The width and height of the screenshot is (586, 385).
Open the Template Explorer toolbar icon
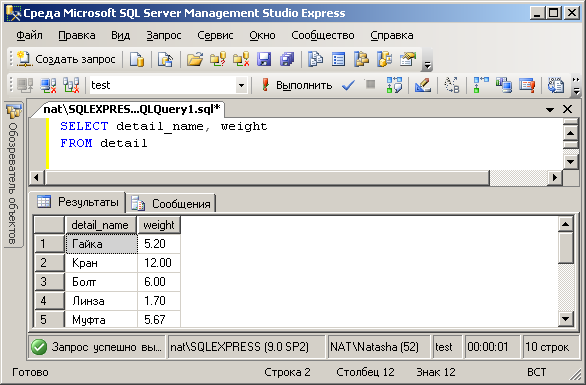(x=385, y=59)
